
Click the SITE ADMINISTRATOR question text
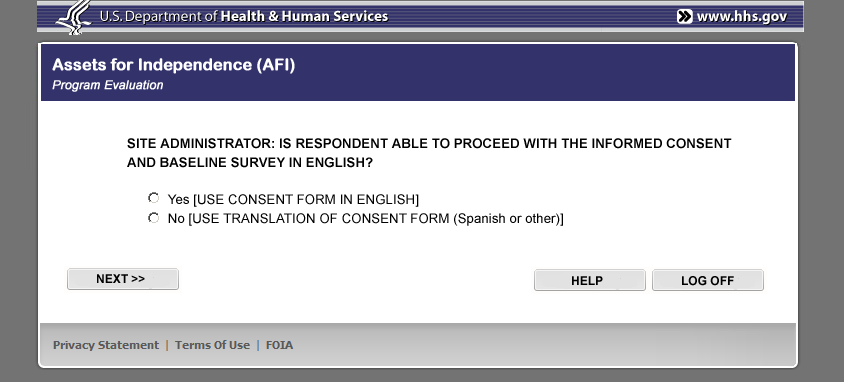(429, 153)
